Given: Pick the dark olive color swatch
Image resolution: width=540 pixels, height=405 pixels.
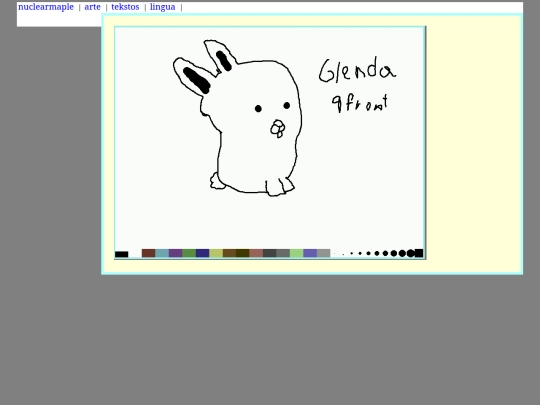Looking at the screenshot, I should pos(243,253).
